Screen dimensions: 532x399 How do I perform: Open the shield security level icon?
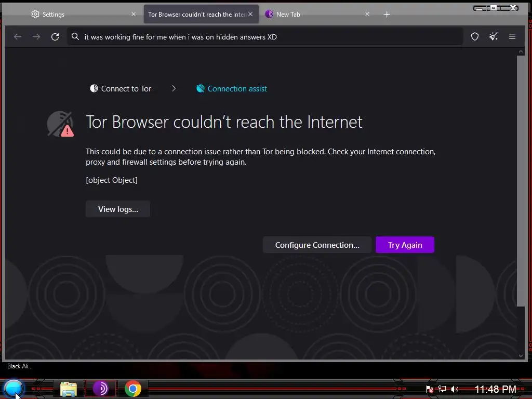tap(475, 37)
